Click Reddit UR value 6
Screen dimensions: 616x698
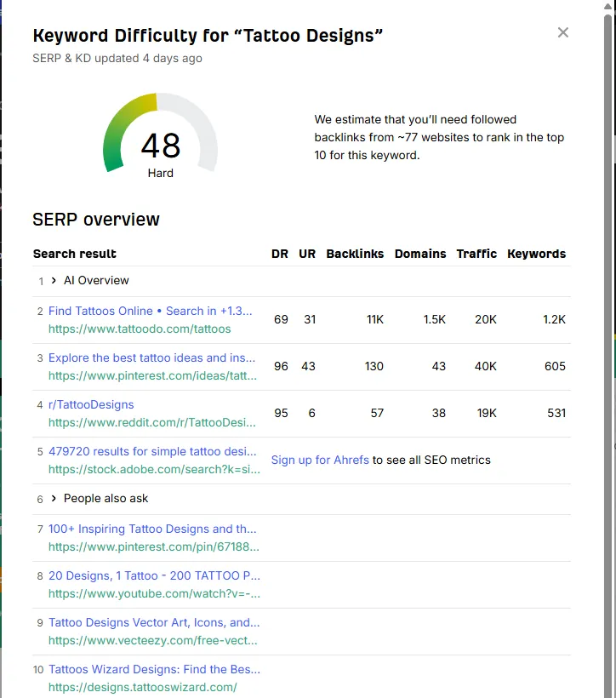(x=312, y=413)
